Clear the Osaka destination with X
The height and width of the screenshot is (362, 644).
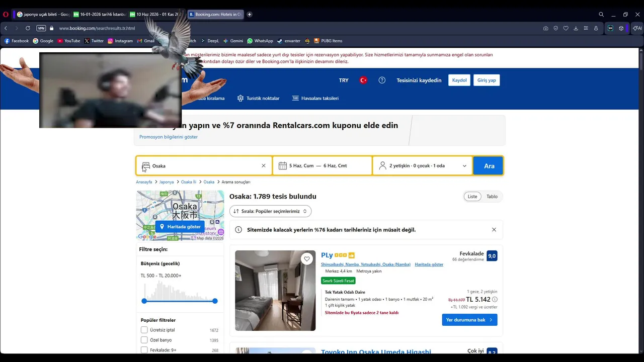[x=263, y=165]
